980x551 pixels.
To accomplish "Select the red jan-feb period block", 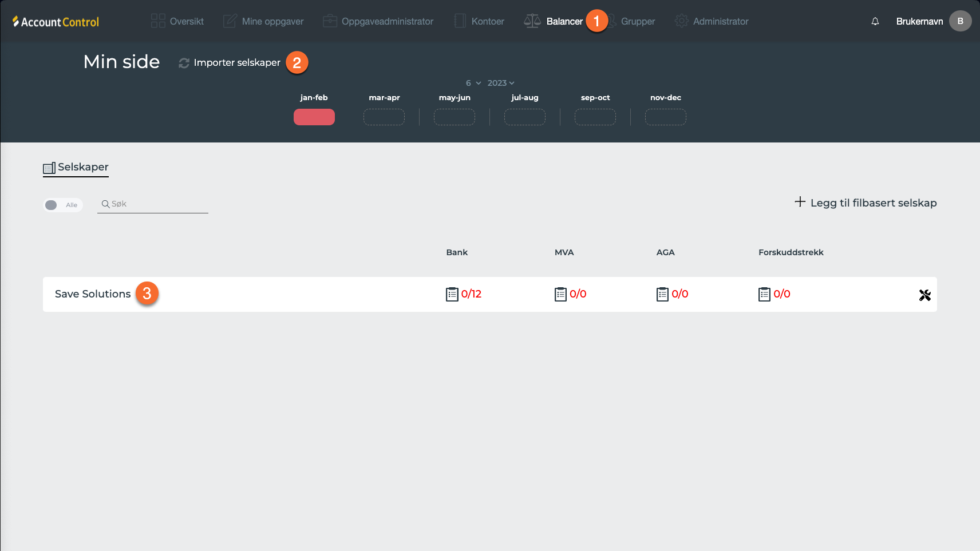I will point(314,117).
